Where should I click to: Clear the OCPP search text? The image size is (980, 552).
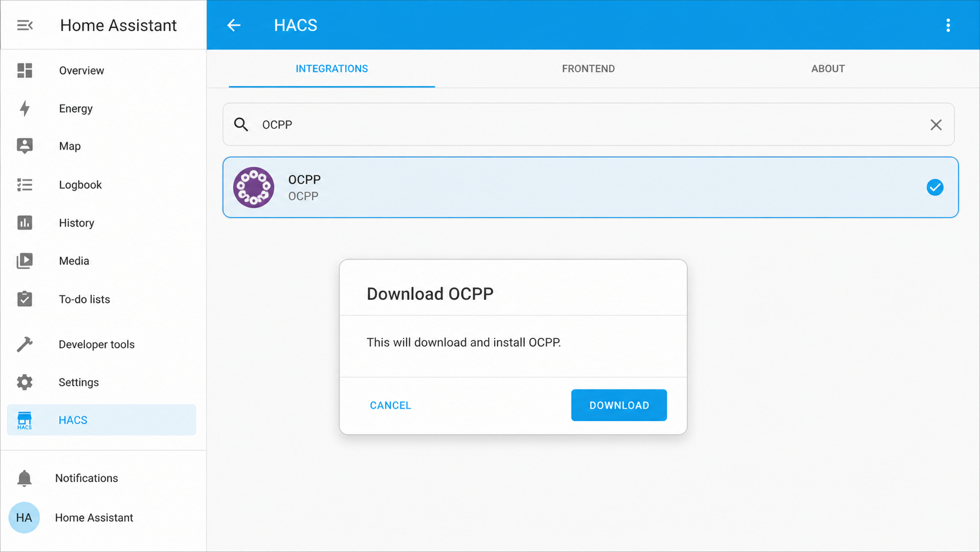pyautogui.click(x=936, y=124)
